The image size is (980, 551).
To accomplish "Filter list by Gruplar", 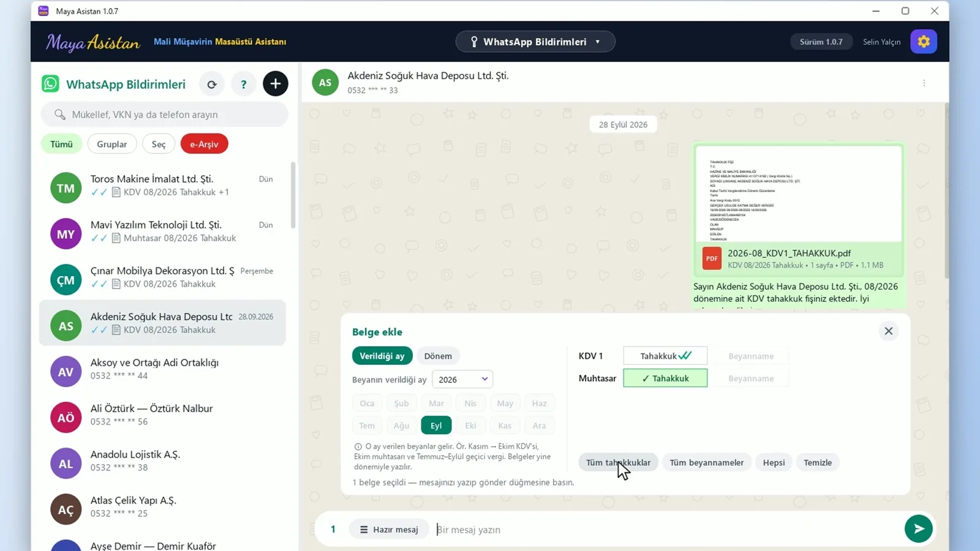I will [x=112, y=144].
